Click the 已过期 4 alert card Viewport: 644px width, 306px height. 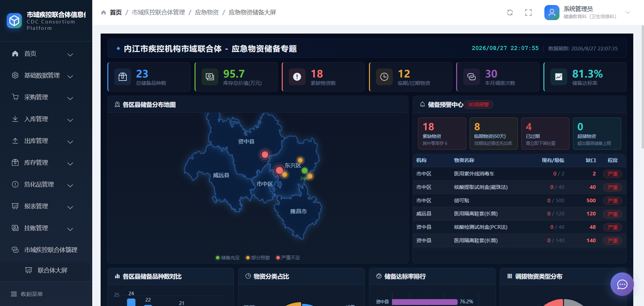point(545,134)
